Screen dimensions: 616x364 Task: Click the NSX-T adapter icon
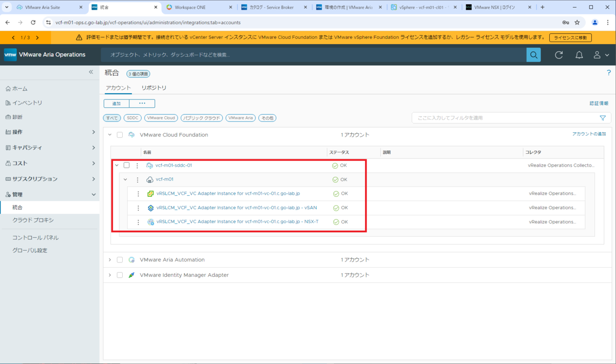tap(151, 222)
